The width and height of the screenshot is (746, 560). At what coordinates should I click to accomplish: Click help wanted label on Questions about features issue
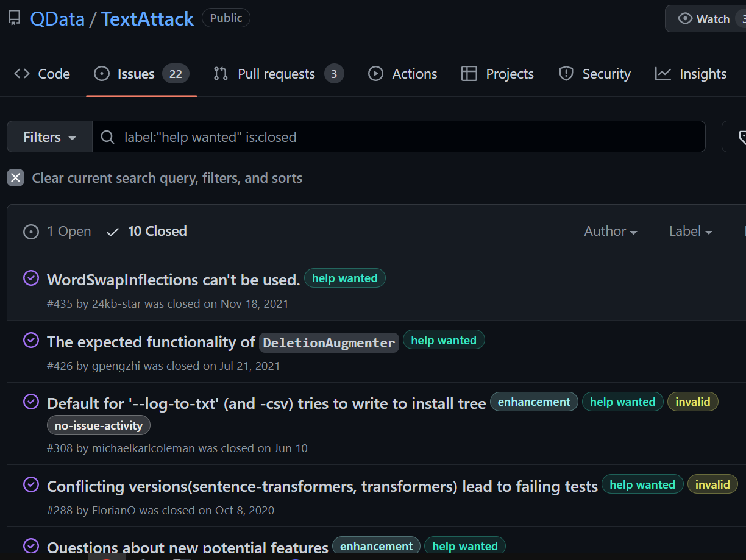point(465,547)
